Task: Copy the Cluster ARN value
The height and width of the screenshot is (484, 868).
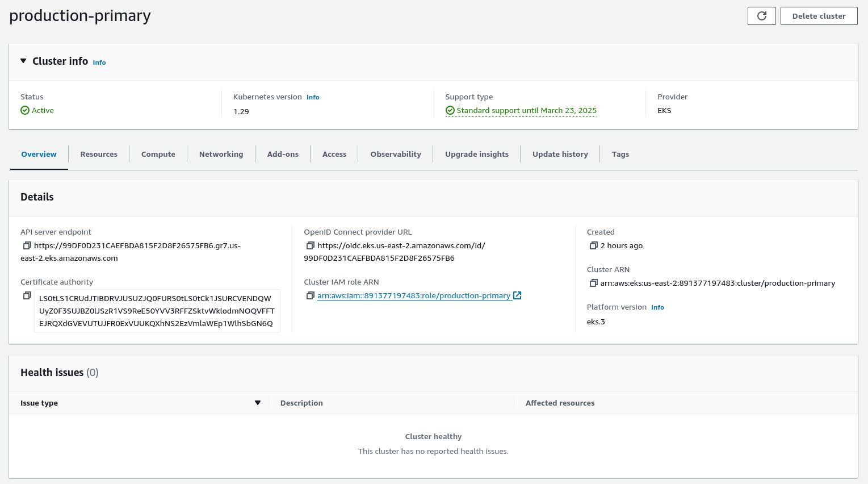Action: tap(593, 283)
